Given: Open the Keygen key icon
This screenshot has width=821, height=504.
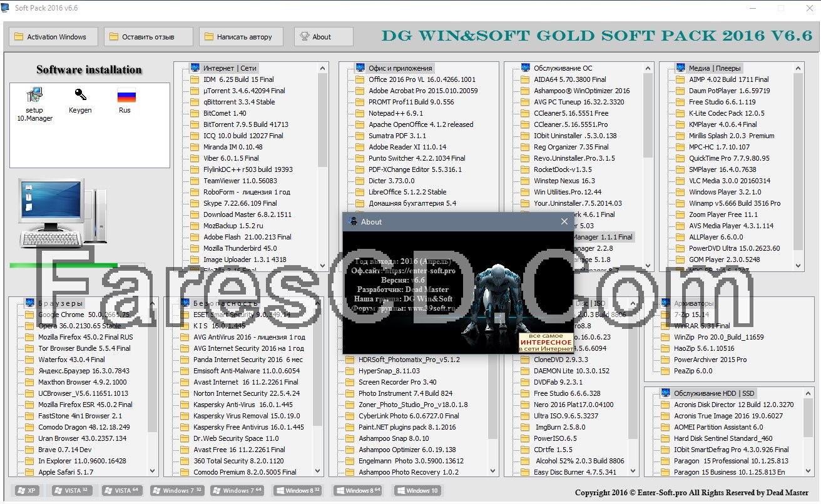Looking at the screenshot, I should coord(80,95).
